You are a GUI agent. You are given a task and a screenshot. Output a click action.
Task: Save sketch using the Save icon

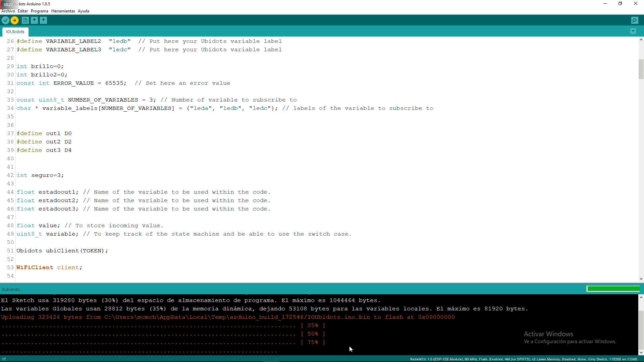pyautogui.click(x=44, y=20)
